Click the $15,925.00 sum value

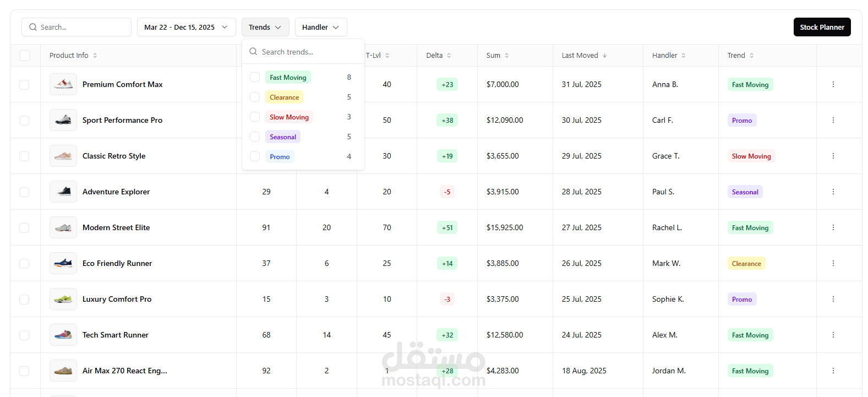(505, 227)
